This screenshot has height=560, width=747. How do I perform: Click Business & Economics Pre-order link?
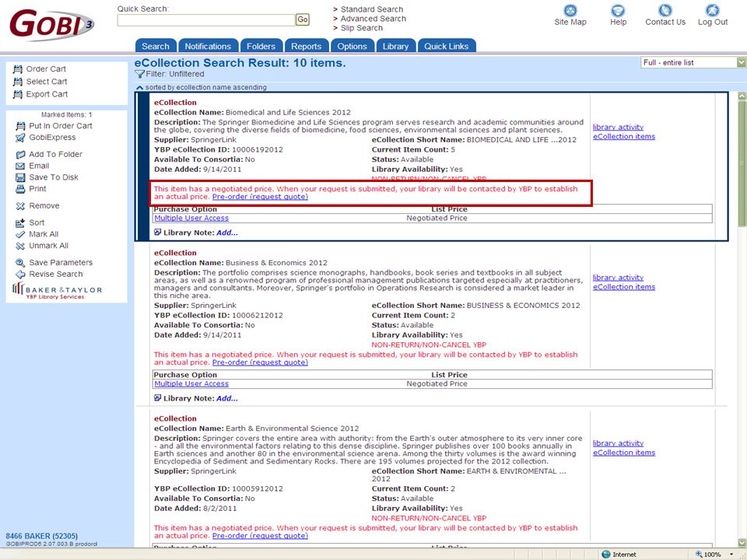pyautogui.click(x=260, y=362)
